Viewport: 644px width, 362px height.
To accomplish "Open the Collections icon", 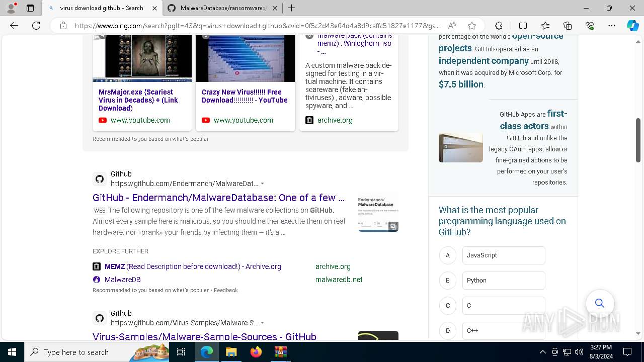I will (568, 26).
